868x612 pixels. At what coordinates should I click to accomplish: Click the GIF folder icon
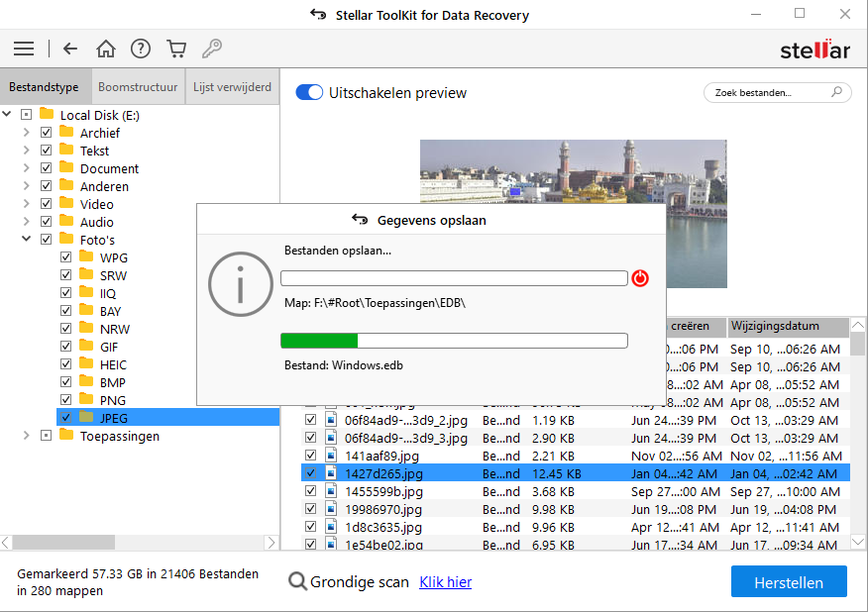(86, 346)
